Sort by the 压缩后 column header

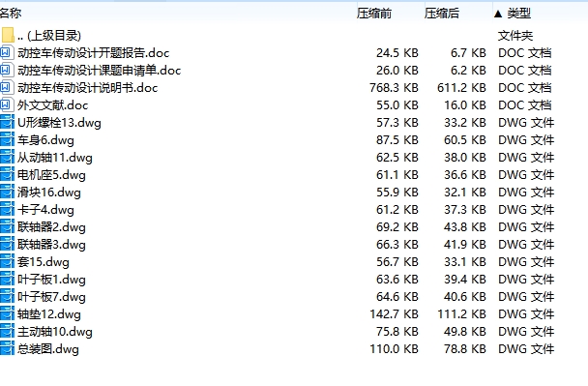click(441, 14)
